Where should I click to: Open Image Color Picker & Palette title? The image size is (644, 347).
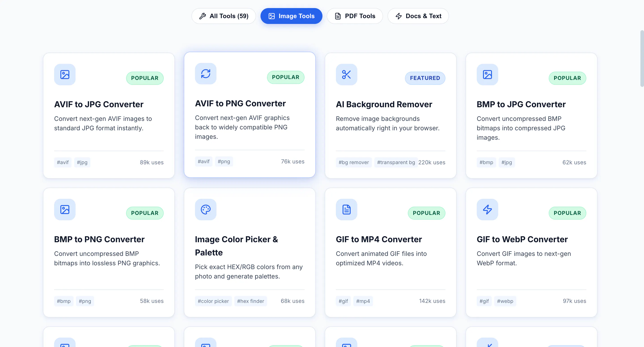[237, 246]
